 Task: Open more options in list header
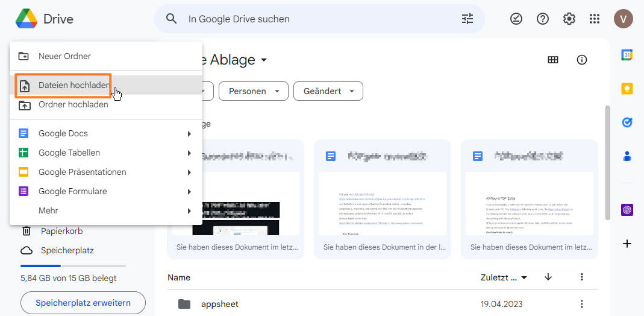click(581, 277)
